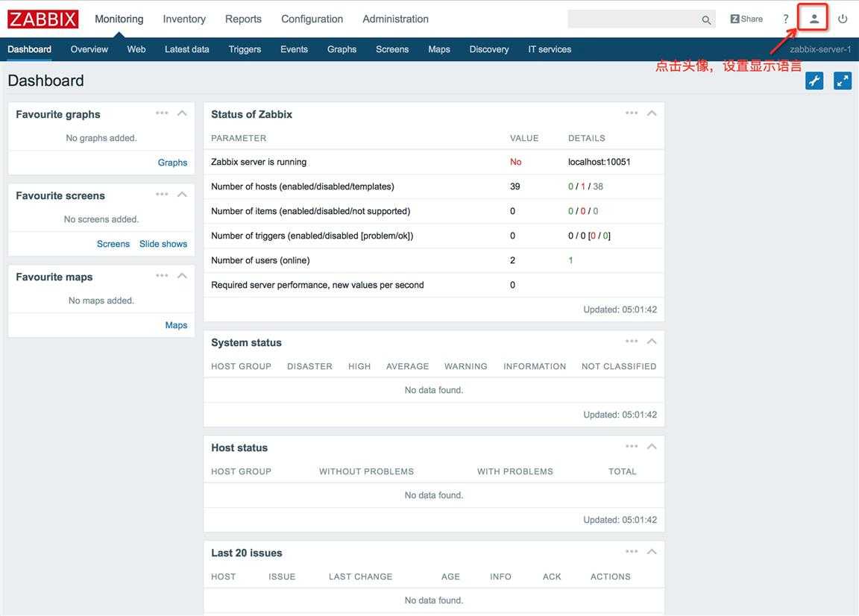Collapse the Host status widget
859x616 pixels.
coord(652,446)
